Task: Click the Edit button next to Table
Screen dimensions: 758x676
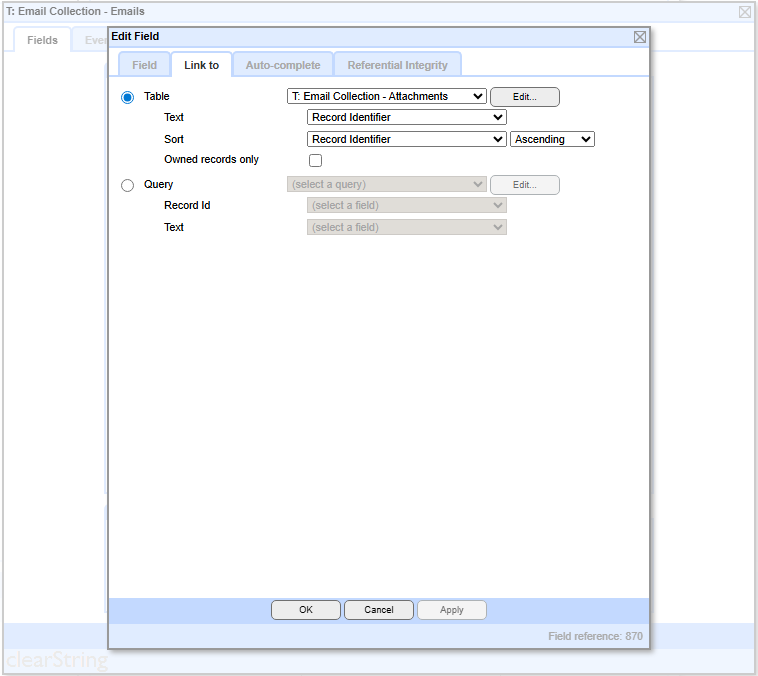Action: point(524,97)
